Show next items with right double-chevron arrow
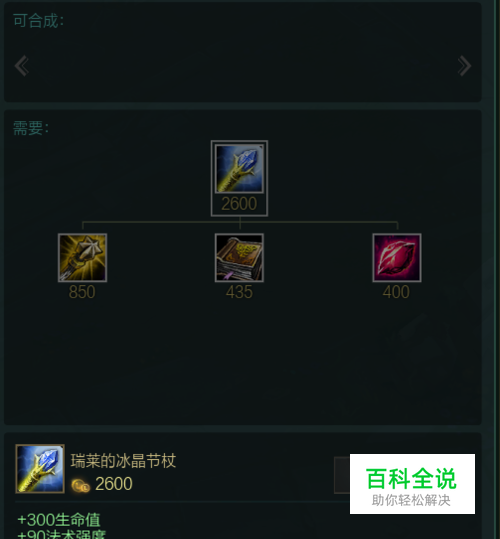The image size is (500, 539). coord(464,66)
